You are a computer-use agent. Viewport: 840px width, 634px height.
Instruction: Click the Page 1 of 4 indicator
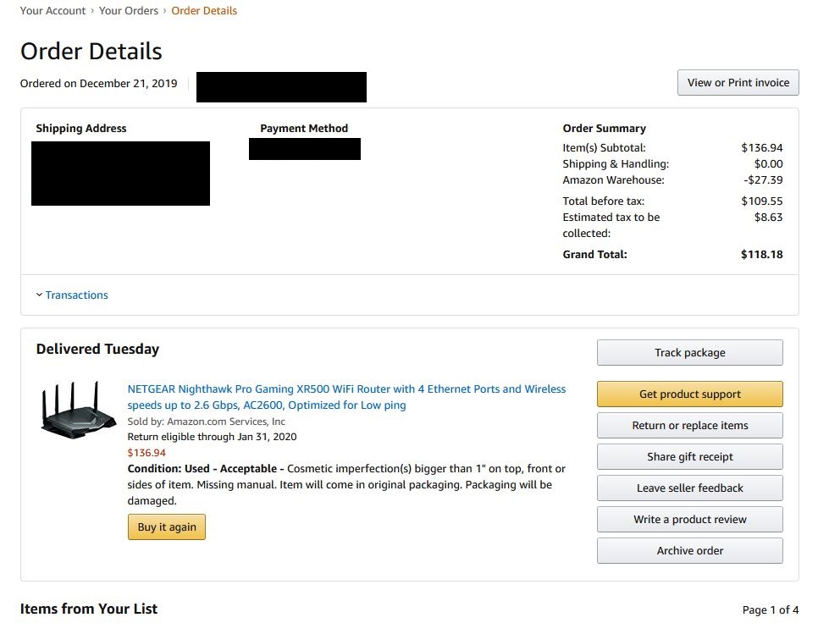click(770, 610)
